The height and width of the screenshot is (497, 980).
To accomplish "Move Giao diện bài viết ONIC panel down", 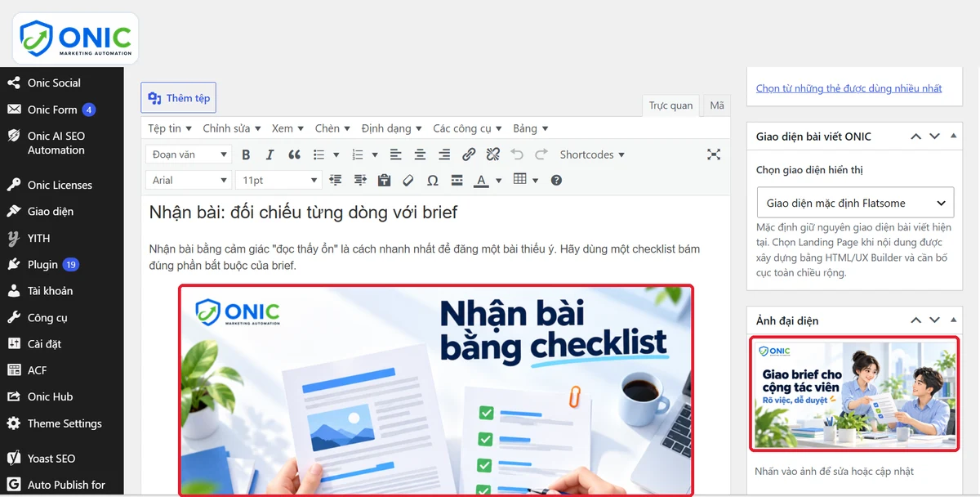I will 935,137.
